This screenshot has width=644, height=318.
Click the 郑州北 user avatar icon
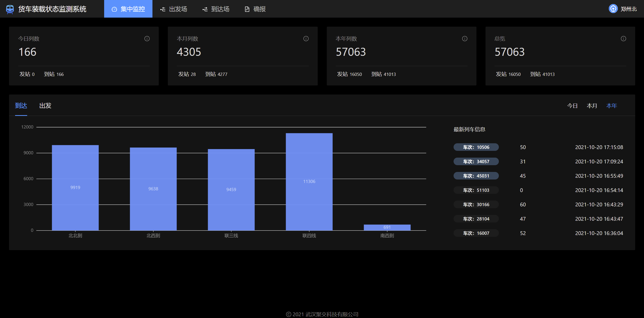(x=613, y=9)
